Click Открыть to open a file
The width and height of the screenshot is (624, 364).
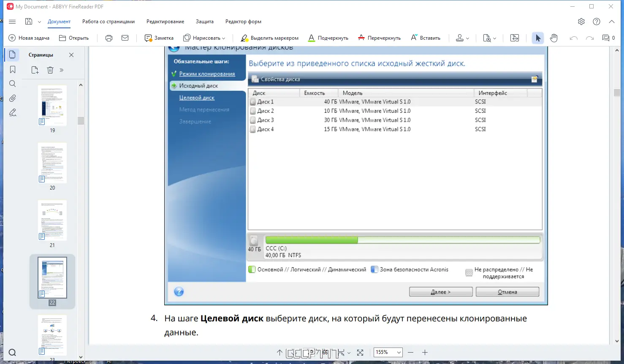74,38
